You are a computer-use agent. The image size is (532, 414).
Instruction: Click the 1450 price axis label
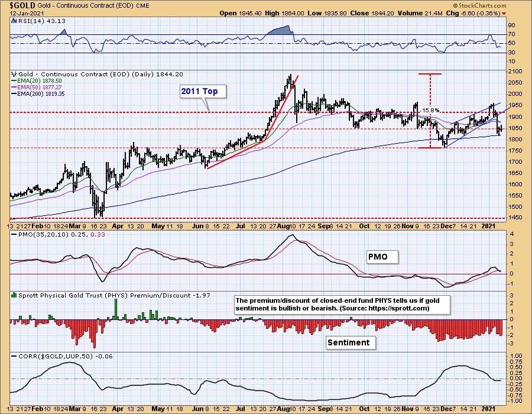tap(515, 218)
